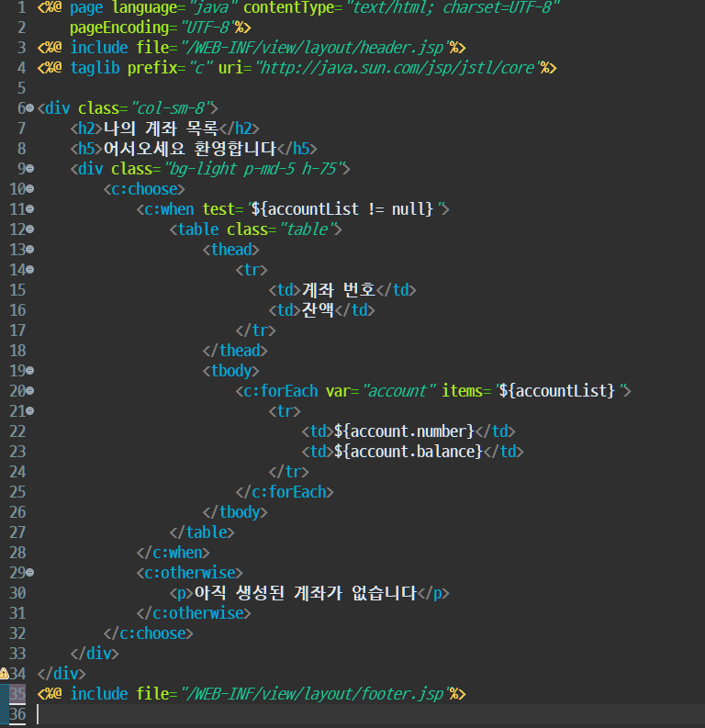
Task: Click the pageEncoding UTF-8 value
Action: point(207,28)
